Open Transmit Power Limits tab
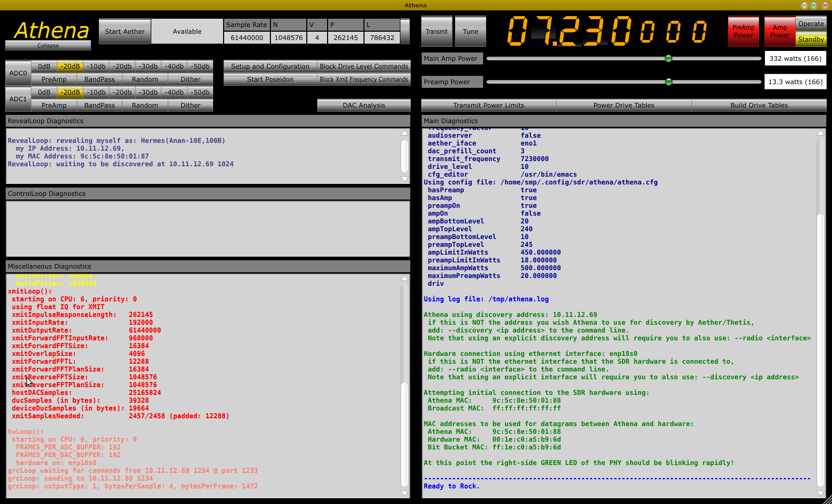The width and height of the screenshot is (832, 504). click(489, 105)
